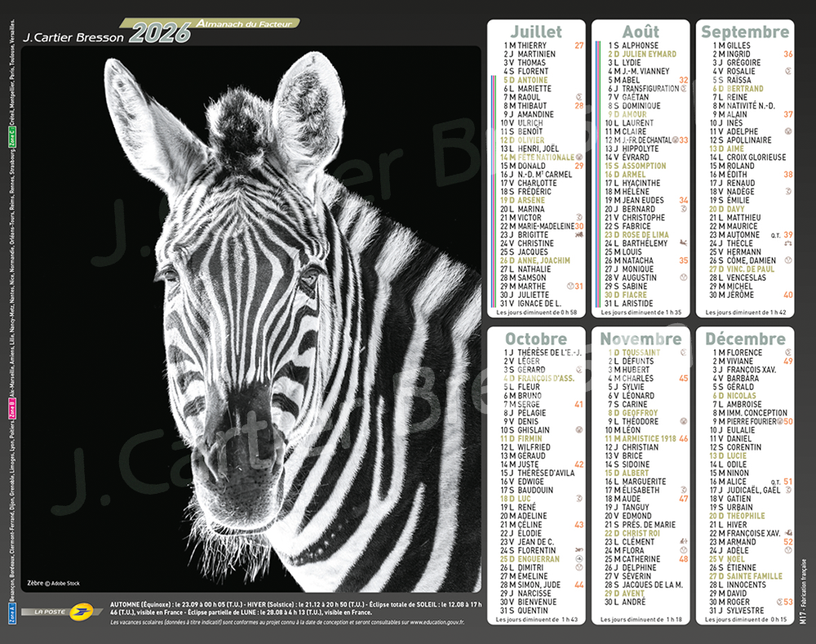The width and height of the screenshot is (816, 644).
Task: Select the zodiac icon beside Clément in Novembre
Action: (683, 542)
